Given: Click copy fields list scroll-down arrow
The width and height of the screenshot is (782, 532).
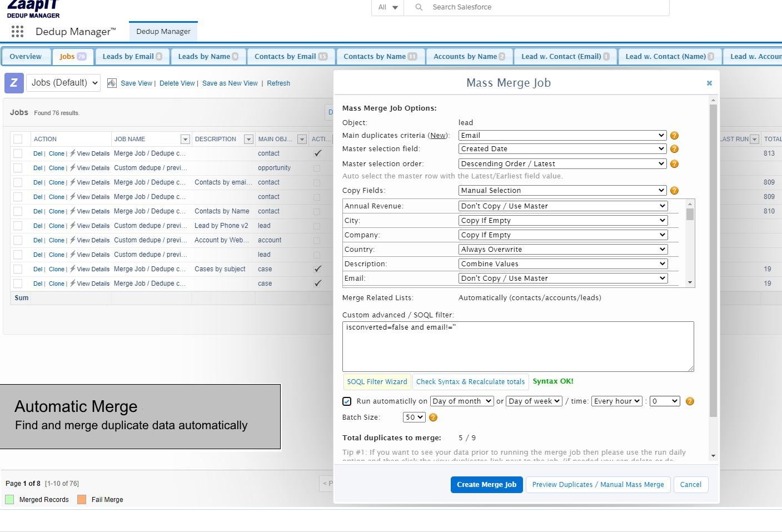Looking at the screenshot, I should [690, 282].
